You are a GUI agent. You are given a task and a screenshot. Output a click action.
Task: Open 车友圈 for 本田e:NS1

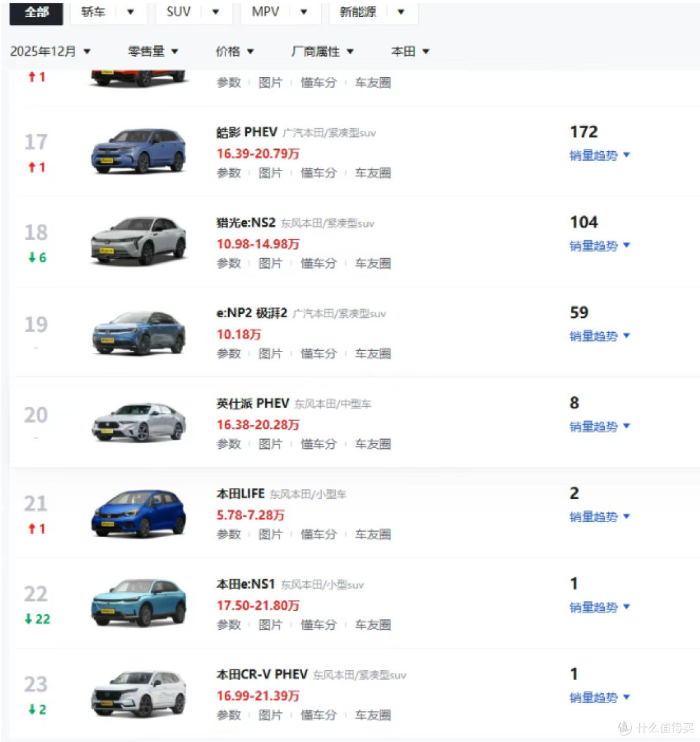click(373, 625)
